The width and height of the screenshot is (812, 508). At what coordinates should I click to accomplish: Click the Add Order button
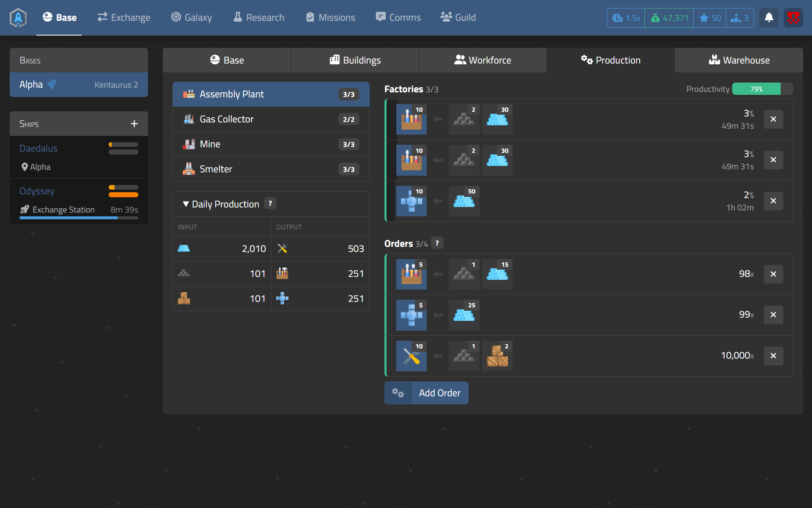click(426, 393)
